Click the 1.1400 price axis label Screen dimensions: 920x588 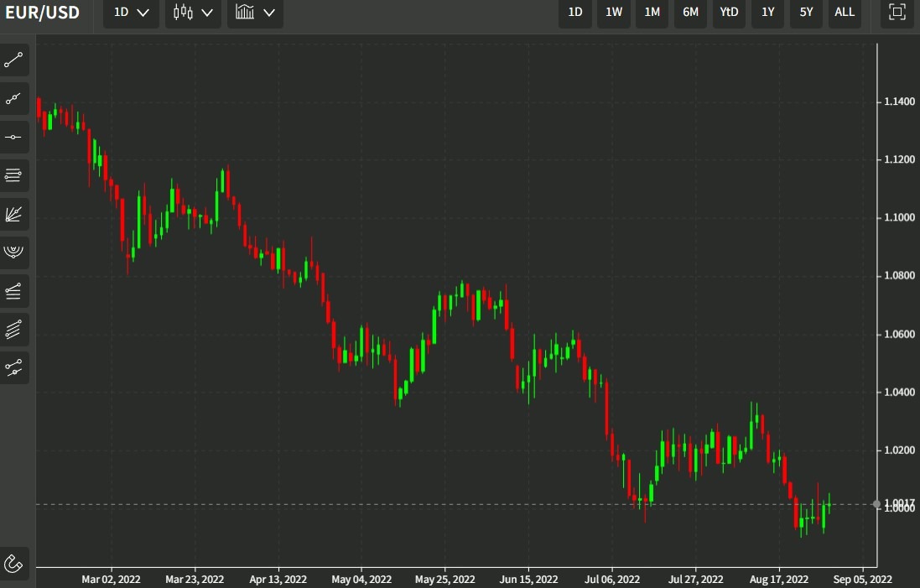(899, 101)
